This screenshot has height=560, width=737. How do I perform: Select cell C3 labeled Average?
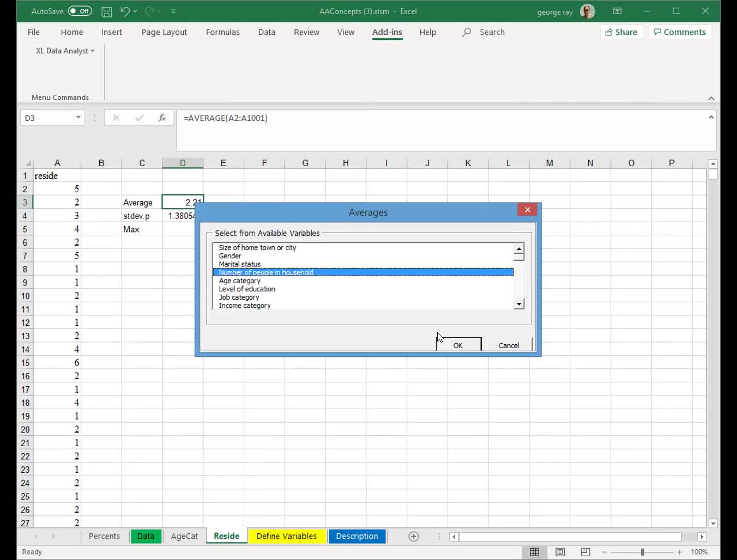click(x=142, y=203)
